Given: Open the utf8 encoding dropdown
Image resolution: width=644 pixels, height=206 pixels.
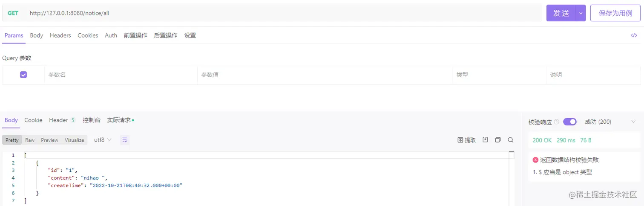Looking at the screenshot, I should point(103,140).
